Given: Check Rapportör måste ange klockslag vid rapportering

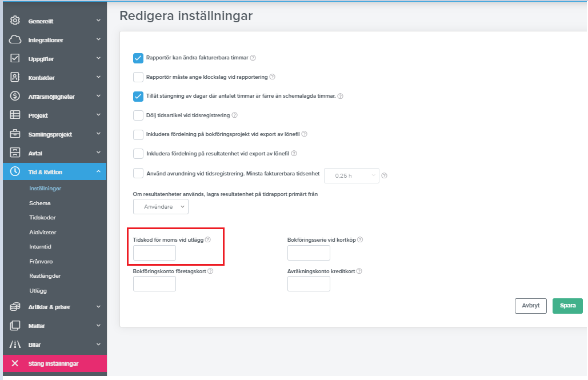Looking at the screenshot, I should [x=138, y=77].
